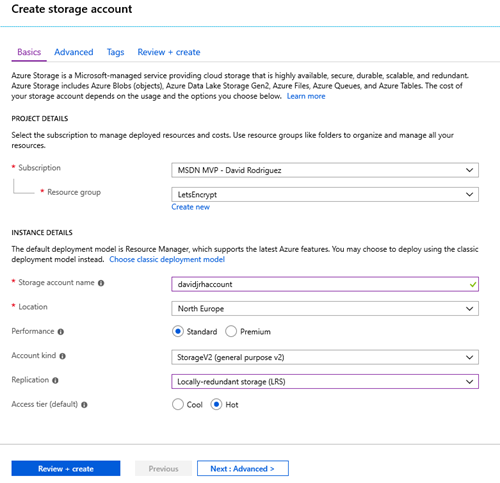Open Replication dropdown with LRS selected
The width and height of the screenshot is (500, 483).
325,381
